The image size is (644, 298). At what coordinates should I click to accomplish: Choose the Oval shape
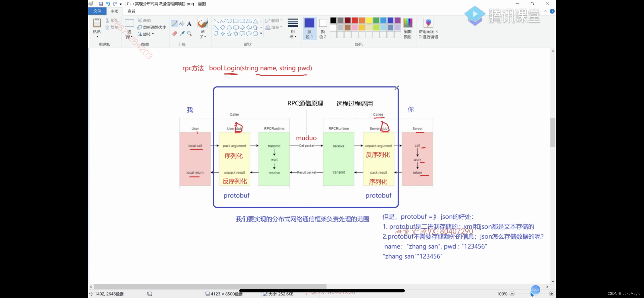(x=229, y=21)
